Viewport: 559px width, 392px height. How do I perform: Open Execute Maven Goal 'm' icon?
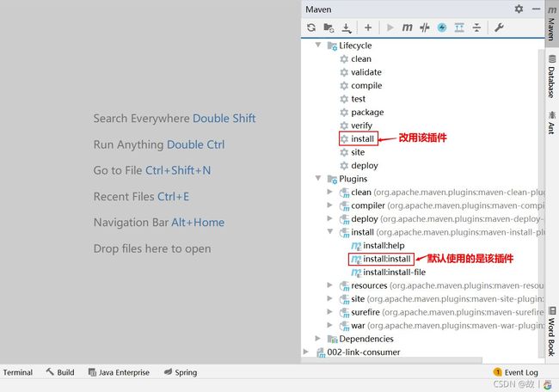point(407,28)
